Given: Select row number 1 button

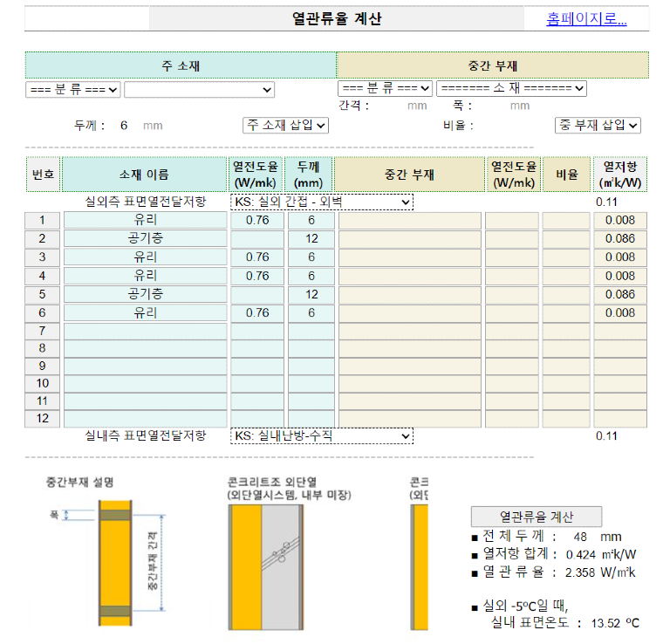Looking at the screenshot, I should tap(43, 220).
